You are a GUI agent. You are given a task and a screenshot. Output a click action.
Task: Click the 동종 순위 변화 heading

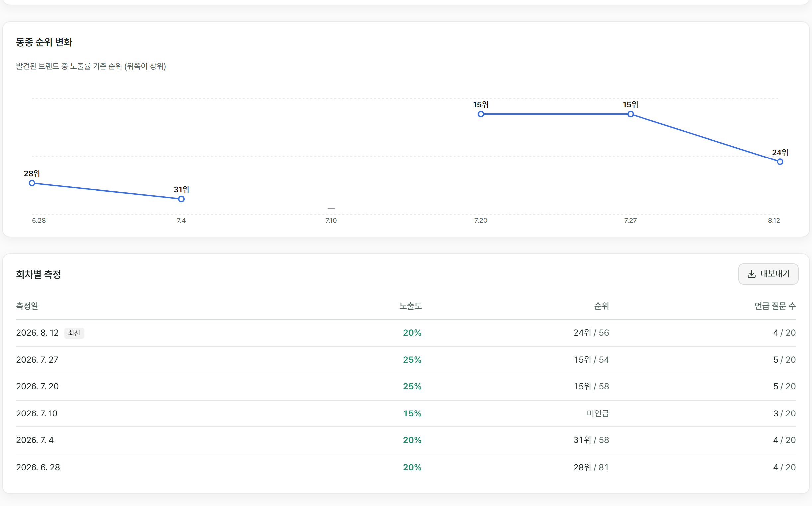44,42
